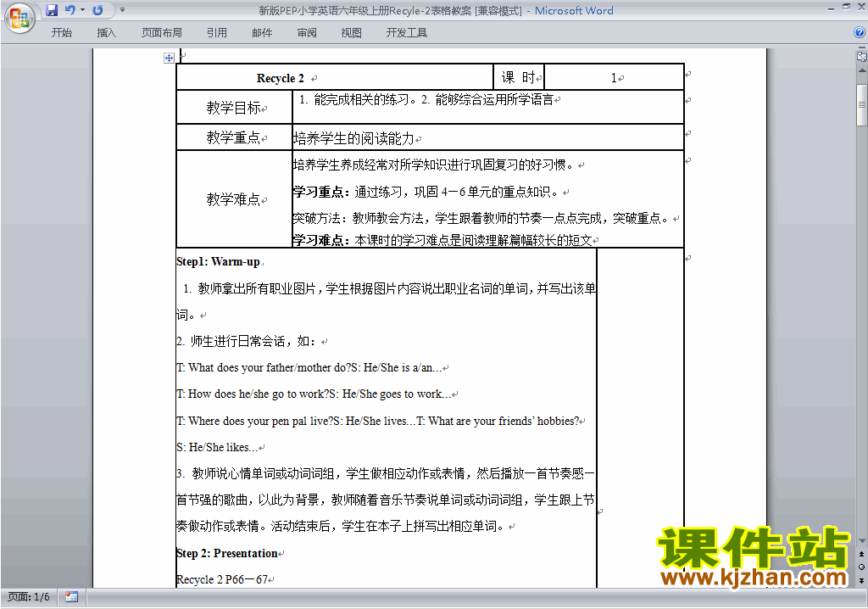Go to previous page browse button
This screenshot has width=868, height=609.
(x=861, y=554)
